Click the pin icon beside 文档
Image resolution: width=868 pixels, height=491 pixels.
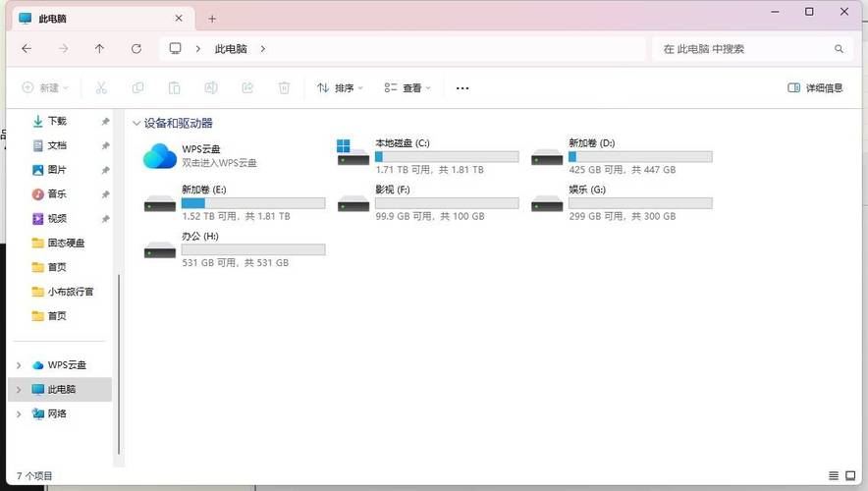click(x=105, y=145)
